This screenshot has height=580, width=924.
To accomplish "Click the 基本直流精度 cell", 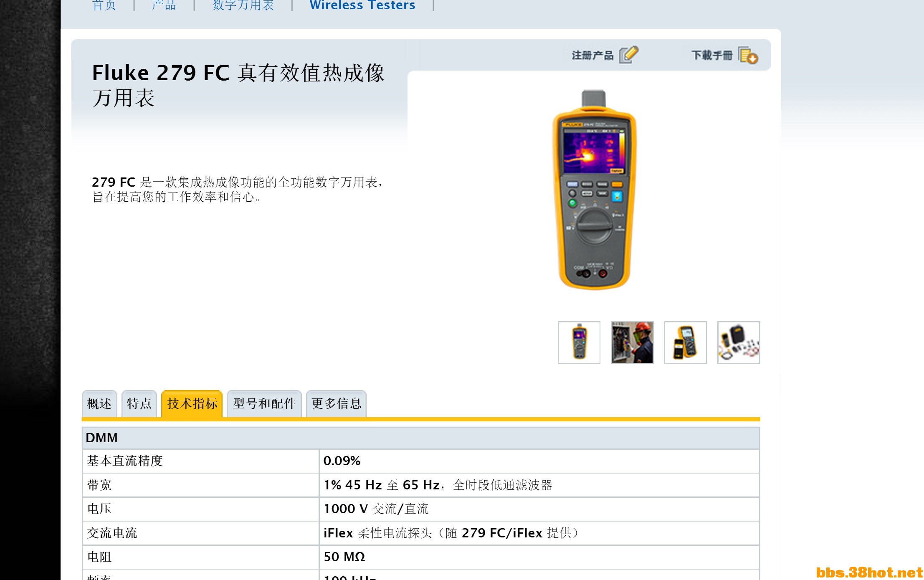I will point(201,461).
